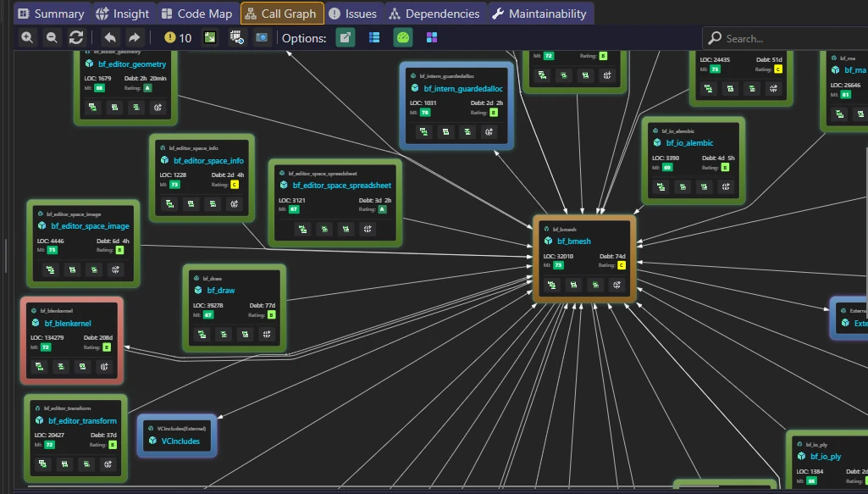Toggle the green gauge metrics option

click(x=403, y=37)
